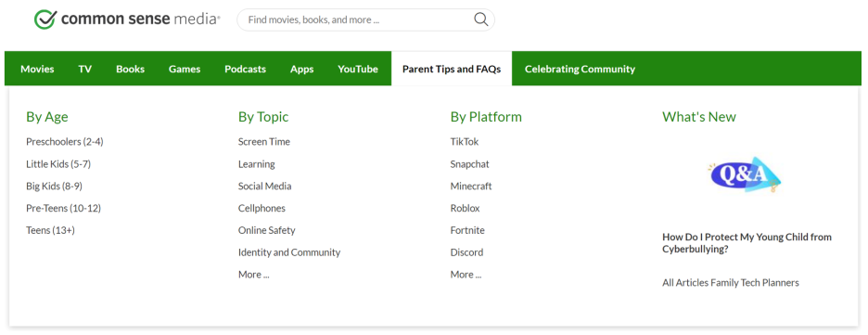Open the Family Tech Planners link
Viewport: 868px width, 335px height.
755,283
